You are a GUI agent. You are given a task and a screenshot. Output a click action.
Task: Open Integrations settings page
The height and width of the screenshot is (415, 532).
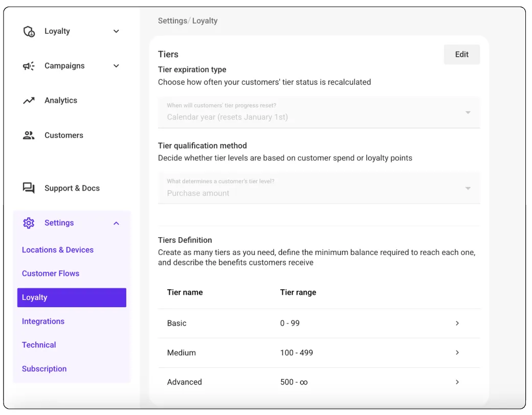(x=43, y=321)
